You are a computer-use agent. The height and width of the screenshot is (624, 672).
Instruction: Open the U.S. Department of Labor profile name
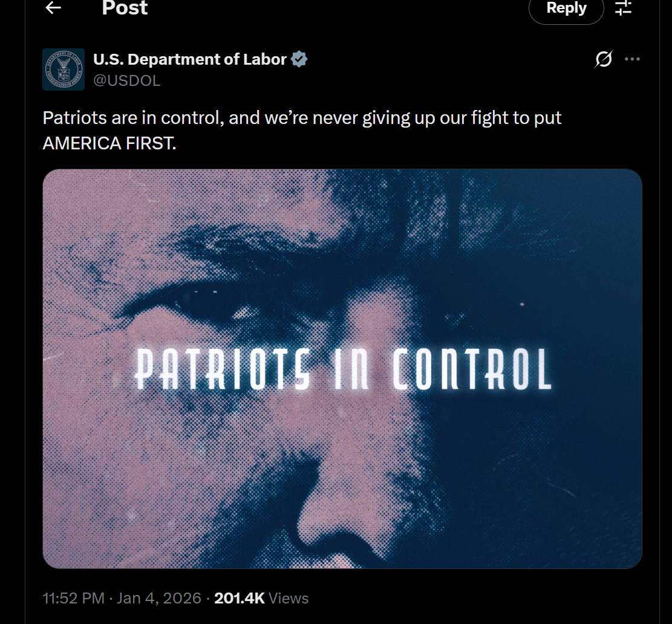[190, 59]
